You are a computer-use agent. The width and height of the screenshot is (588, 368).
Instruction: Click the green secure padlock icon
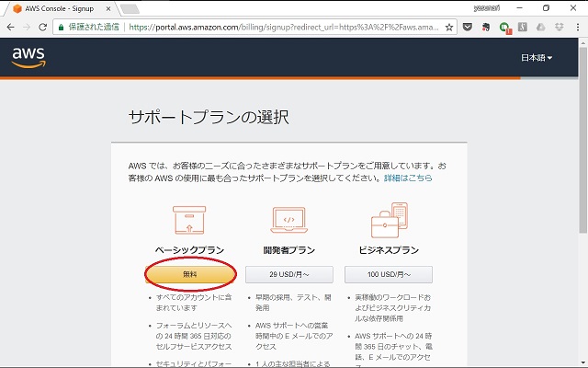tap(62, 27)
